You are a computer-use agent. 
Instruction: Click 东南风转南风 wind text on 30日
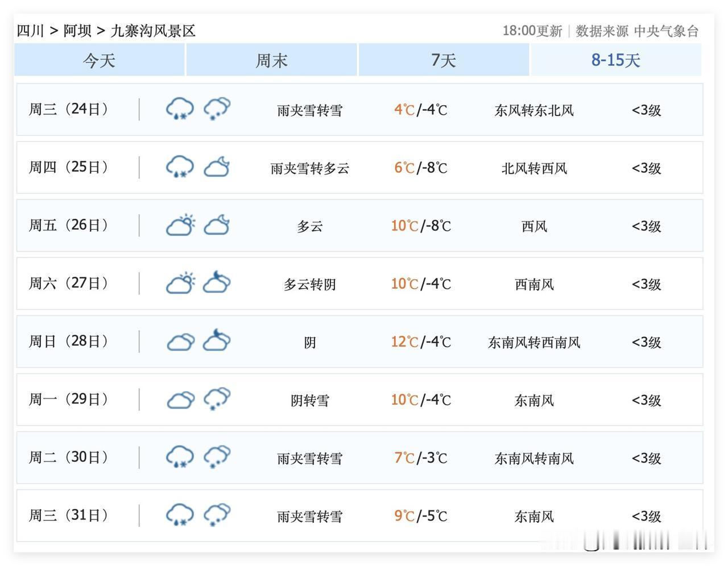(x=534, y=458)
